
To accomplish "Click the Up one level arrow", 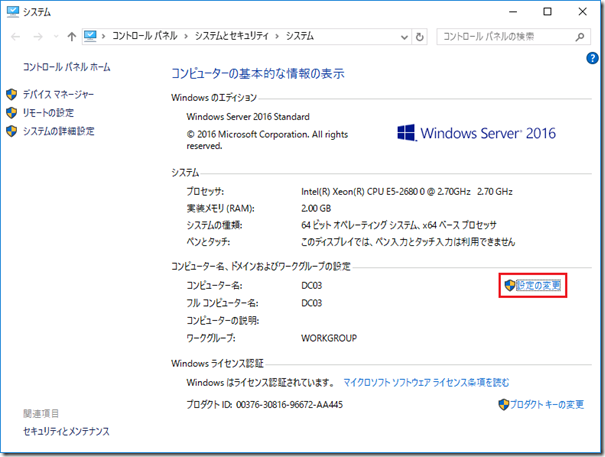I will click(71, 36).
